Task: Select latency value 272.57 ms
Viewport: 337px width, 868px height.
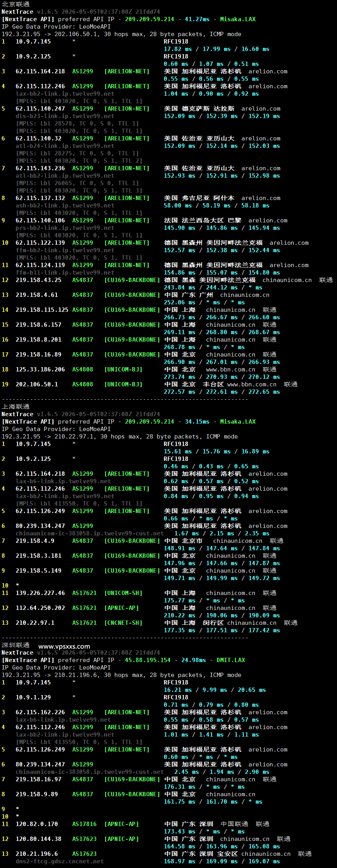Action: coord(179,391)
